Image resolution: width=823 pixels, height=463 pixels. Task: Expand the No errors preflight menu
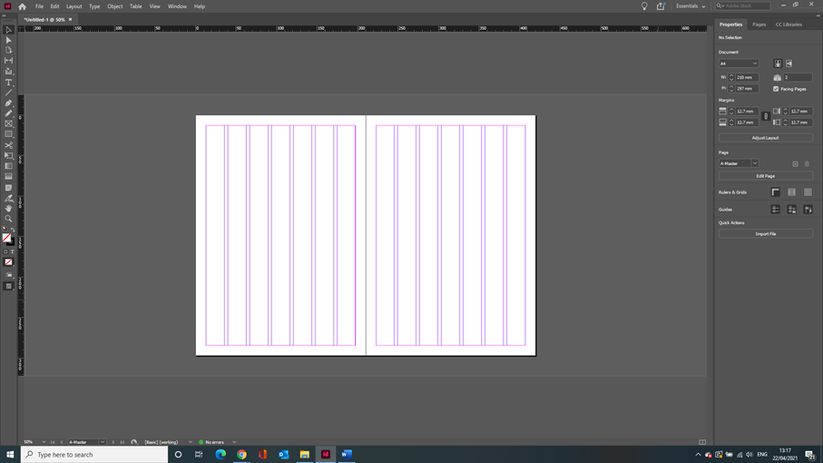234,442
